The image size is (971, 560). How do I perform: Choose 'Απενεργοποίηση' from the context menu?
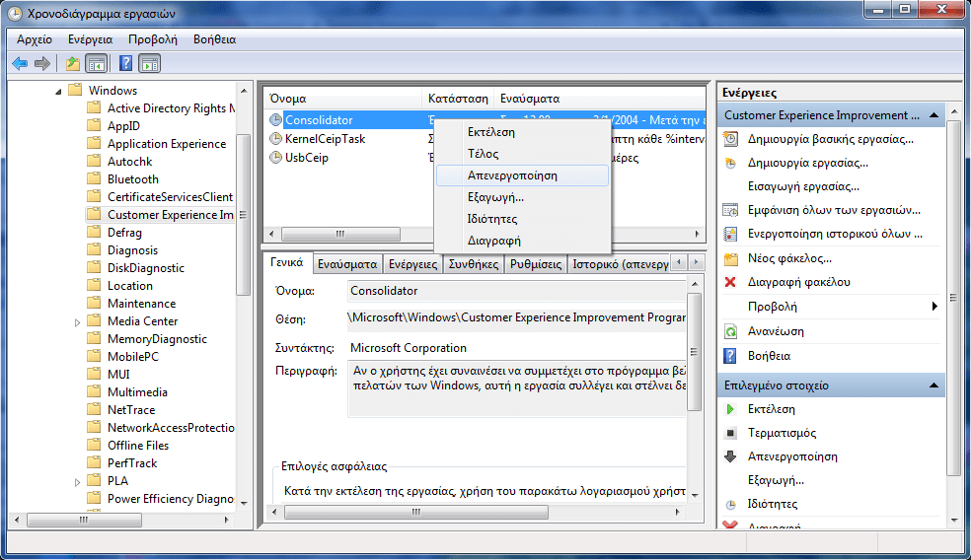coord(512,175)
